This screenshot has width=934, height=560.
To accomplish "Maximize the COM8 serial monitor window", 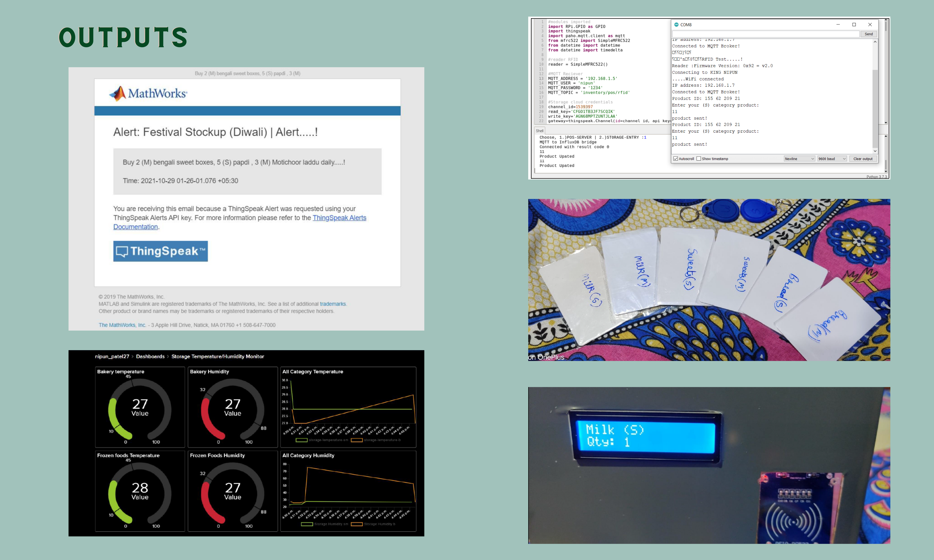I will pos(854,24).
